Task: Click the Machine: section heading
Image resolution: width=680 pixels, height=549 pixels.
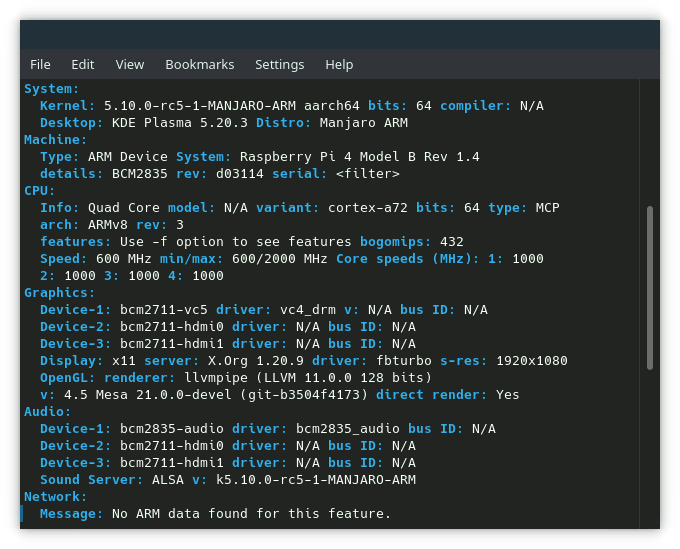Action: tap(55, 140)
